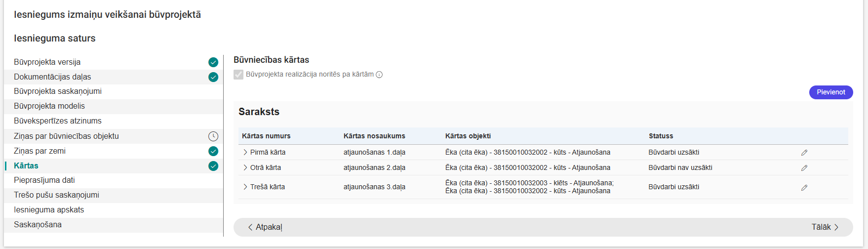The image size is (868, 249).
Task: Click edit pencil for Pirmā kārta row
Action: [804, 153]
